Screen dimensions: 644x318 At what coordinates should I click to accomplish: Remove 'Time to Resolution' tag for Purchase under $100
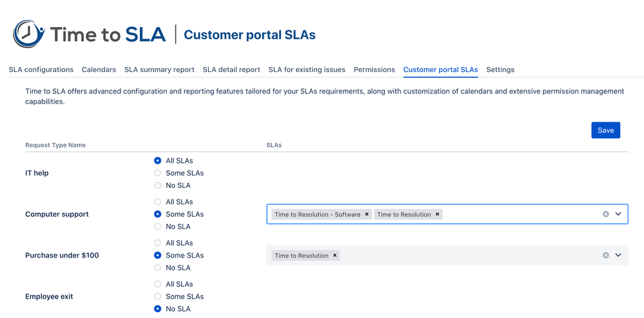pos(335,256)
